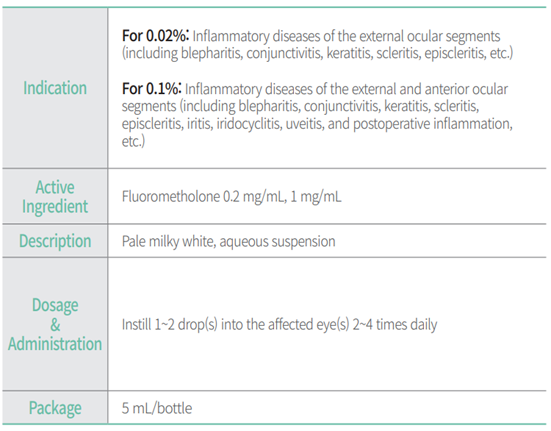Click the Active Ingredient label
The height and width of the screenshot is (431, 551).
[x=55, y=197]
